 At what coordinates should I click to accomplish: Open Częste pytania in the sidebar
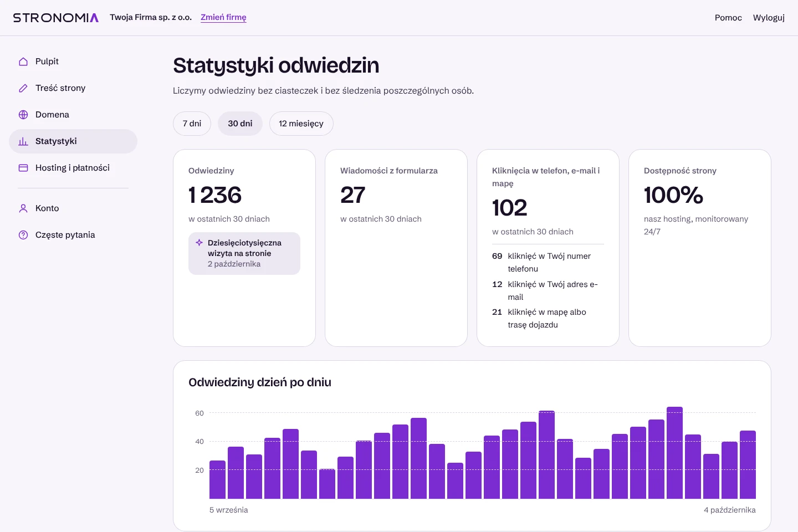point(73,235)
